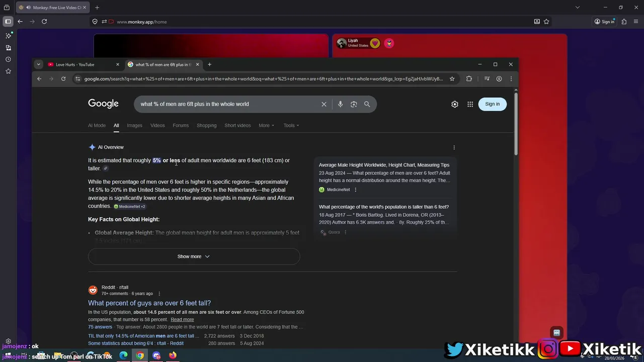Expand the More menu in Google filters

click(x=267, y=125)
